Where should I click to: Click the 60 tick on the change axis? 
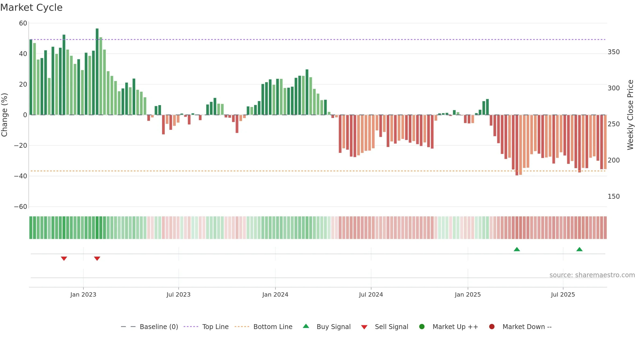(x=23, y=23)
